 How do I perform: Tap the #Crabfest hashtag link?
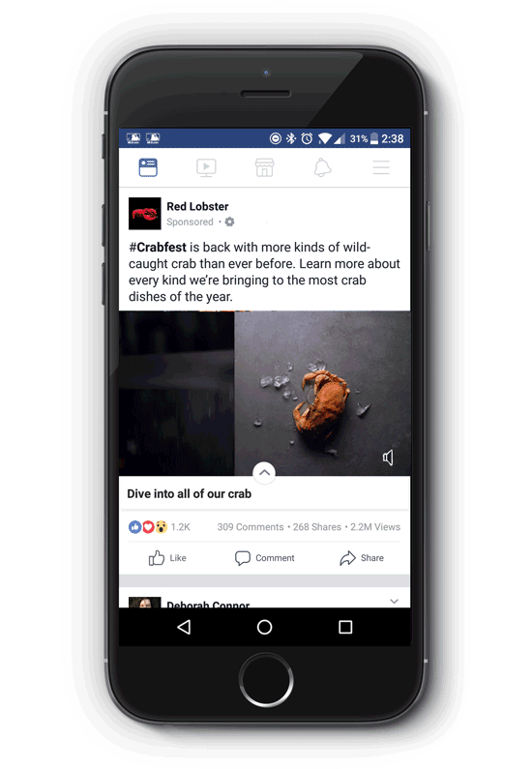point(158,248)
